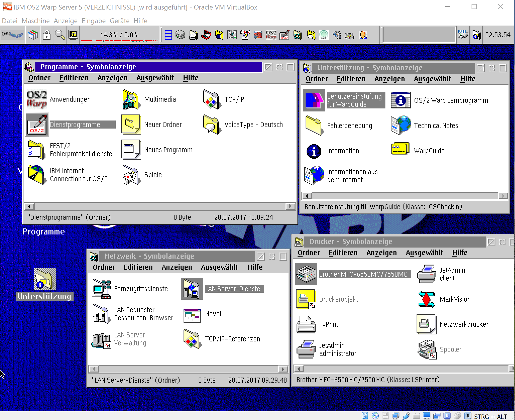
Task: Click left scroll arrow in Programme window
Action: (x=29, y=206)
